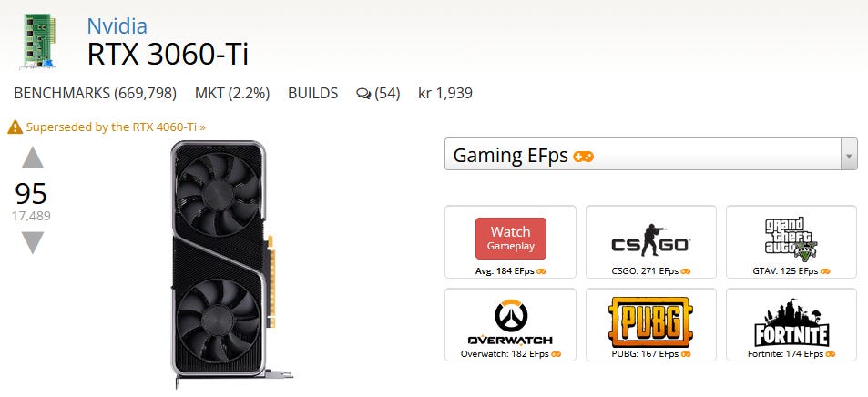Click the Watch Gameplay button
This screenshot has width=868, height=397.
pyautogui.click(x=510, y=238)
